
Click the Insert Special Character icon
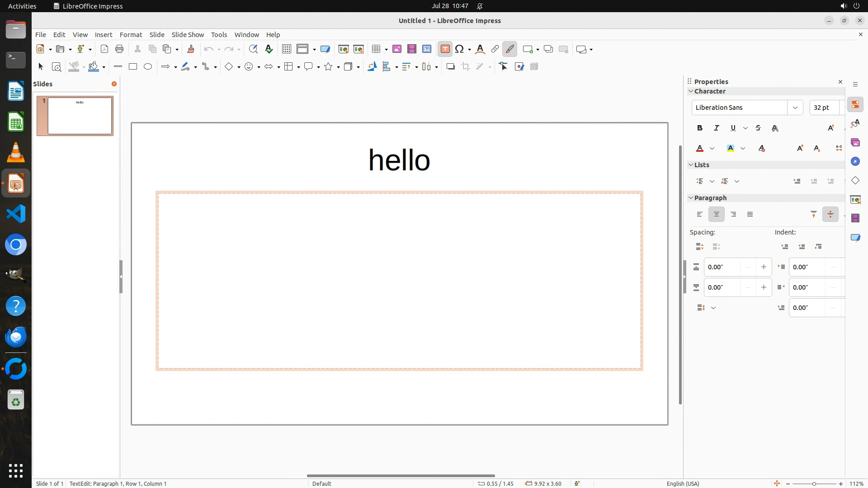pyautogui.click(x=459, y=49)
